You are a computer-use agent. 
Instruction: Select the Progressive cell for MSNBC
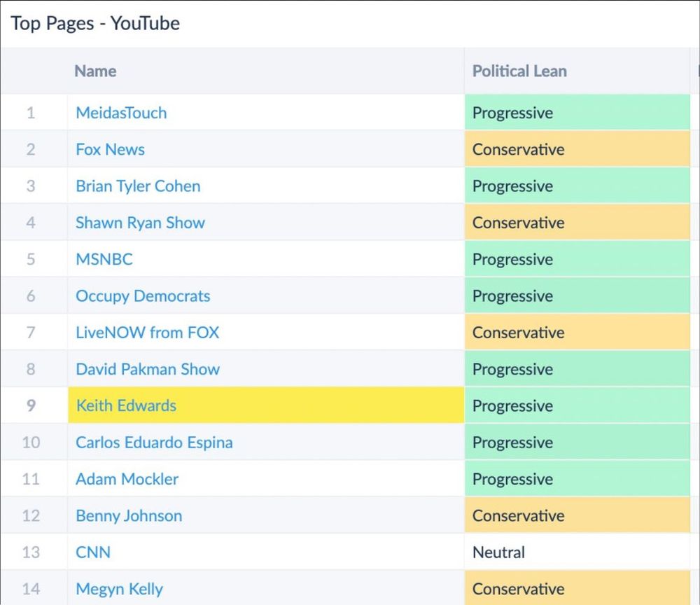click(x=577, y=258)
